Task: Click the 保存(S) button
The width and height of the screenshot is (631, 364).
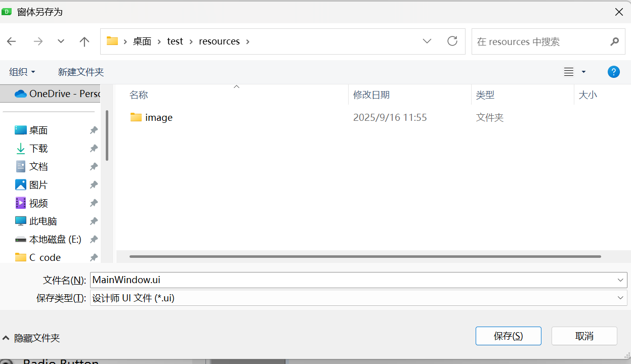Action: (x=509, y=336)
